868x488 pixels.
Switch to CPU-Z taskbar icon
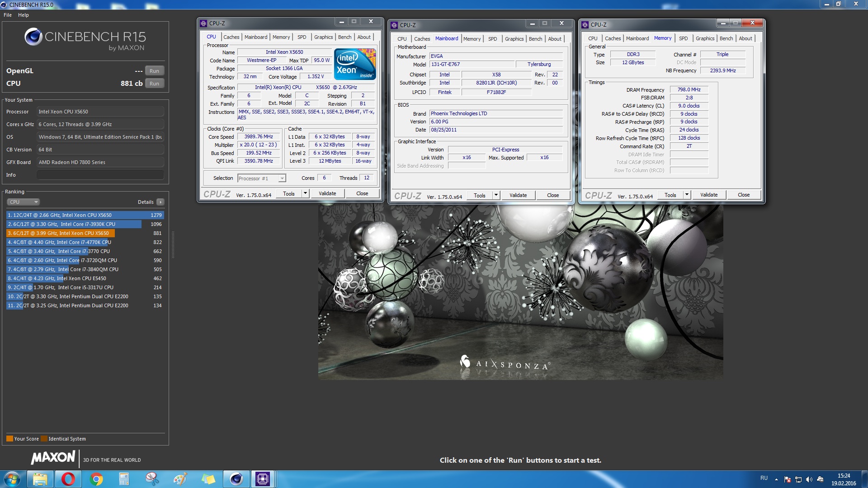pyautogui.click(x=263, y=479)
